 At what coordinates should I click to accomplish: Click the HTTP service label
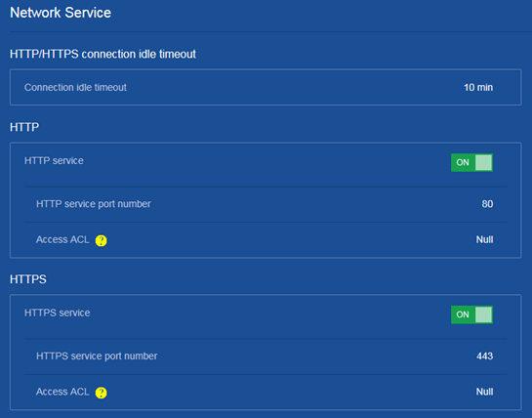(x=54, y=160)
